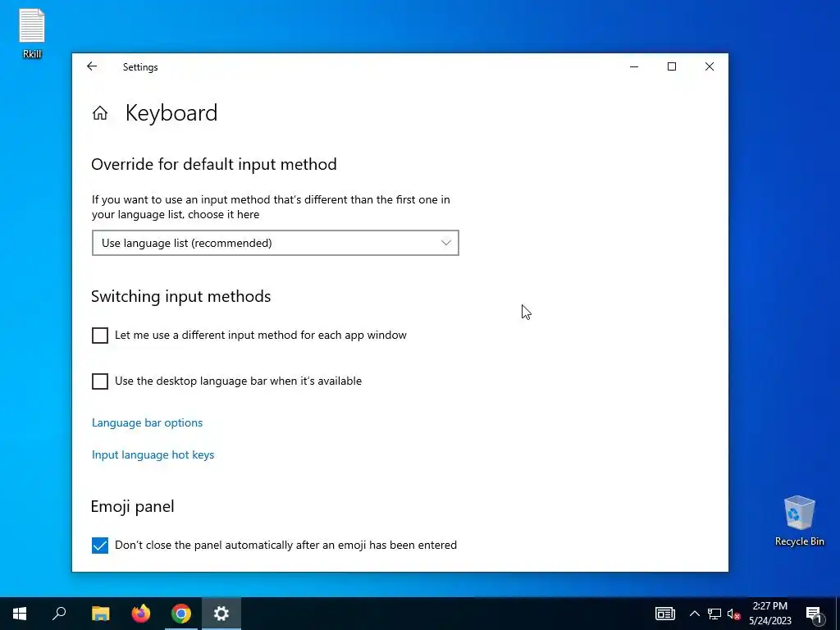Open the Recycle Bin desktop icon
Screen dimensions: 840x630
pos(799,521)
